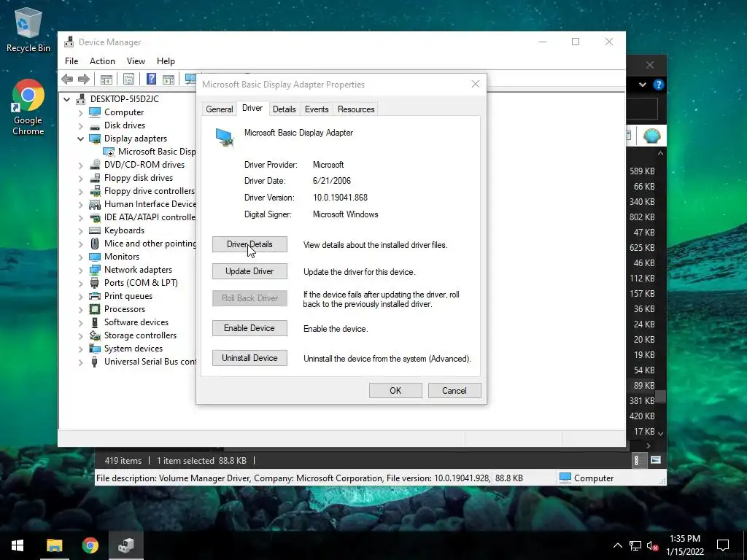Open the Action menu
The height and width of the screenshot is (560, 747).
pyautogui.click(x=102, y=61)
